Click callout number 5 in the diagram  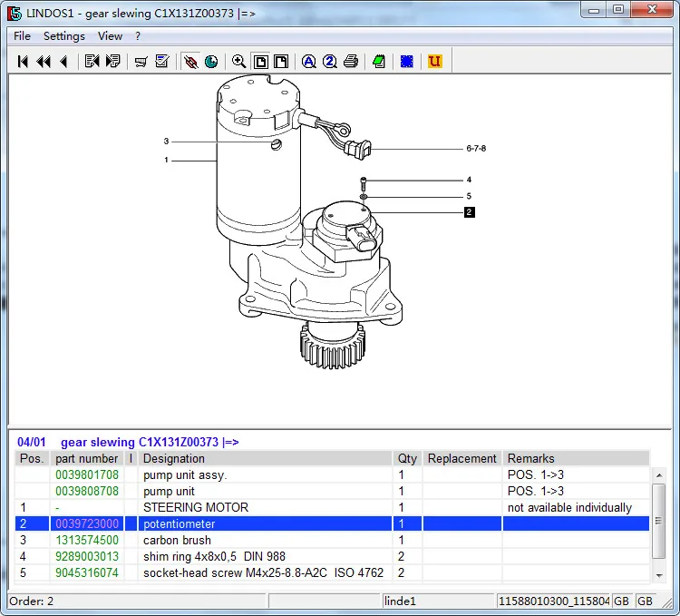[469, 196]
